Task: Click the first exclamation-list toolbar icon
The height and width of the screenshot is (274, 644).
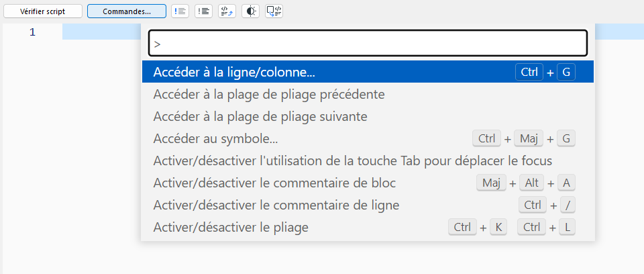Action: point(180,11)
